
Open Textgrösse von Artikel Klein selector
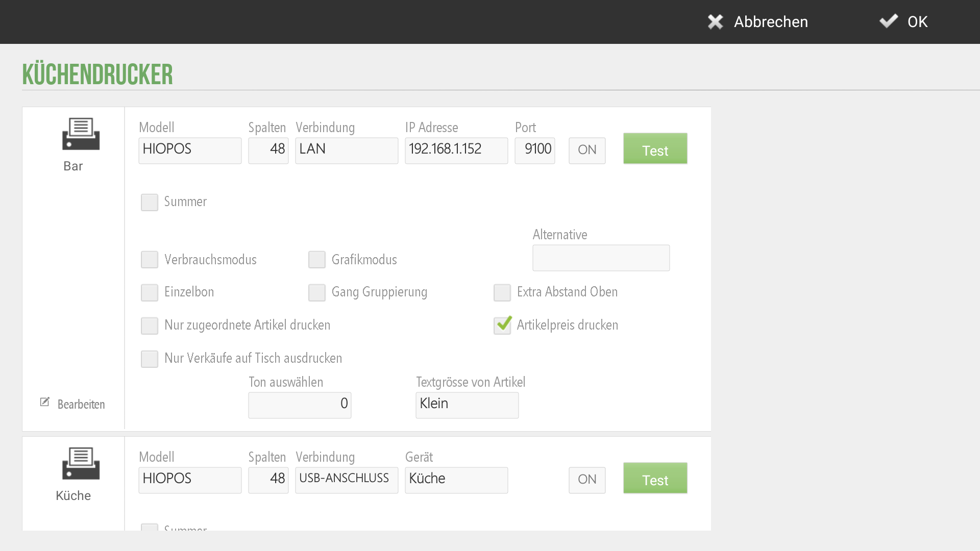pos(467,405)
